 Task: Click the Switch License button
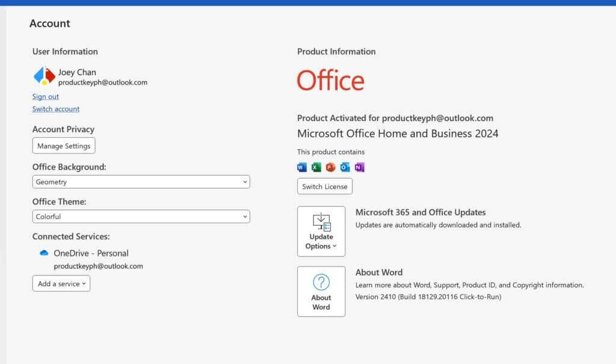coord(325,187)
